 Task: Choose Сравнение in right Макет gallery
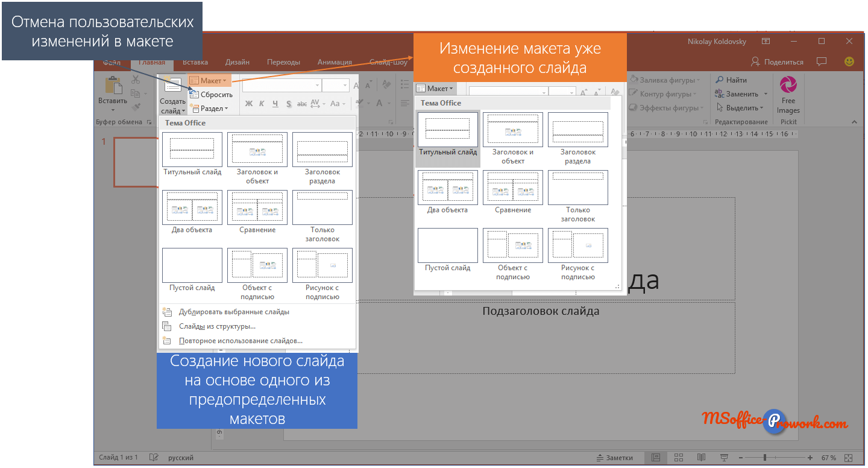click(513, 192)
